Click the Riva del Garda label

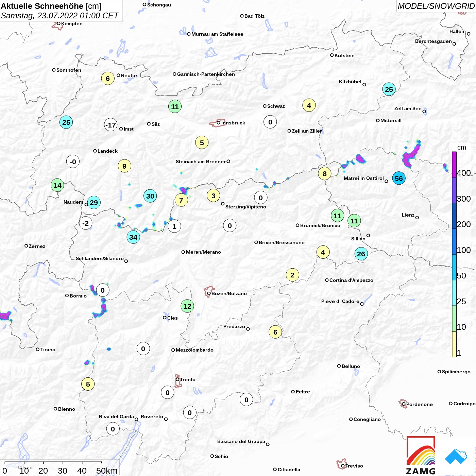pos(116,417)
